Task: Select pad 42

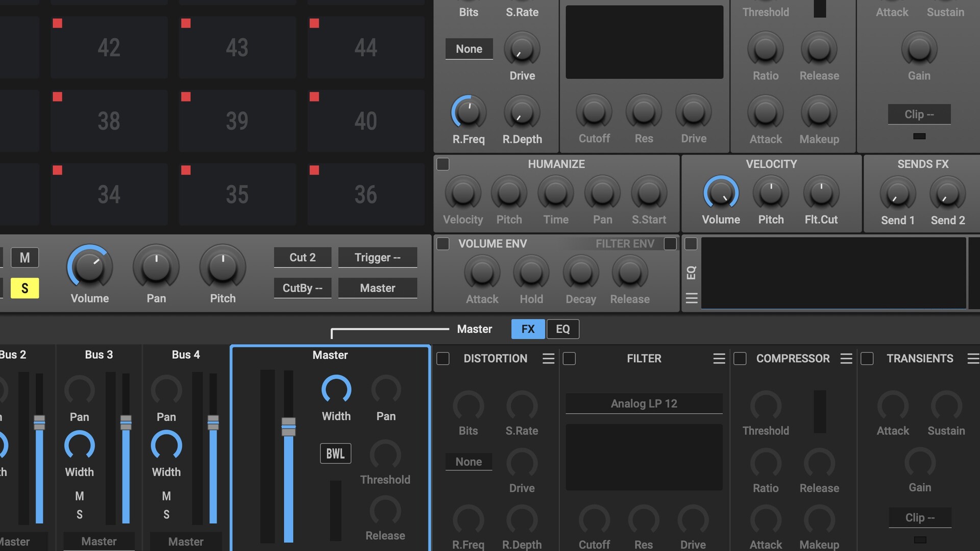Action: tap(109, 48)
